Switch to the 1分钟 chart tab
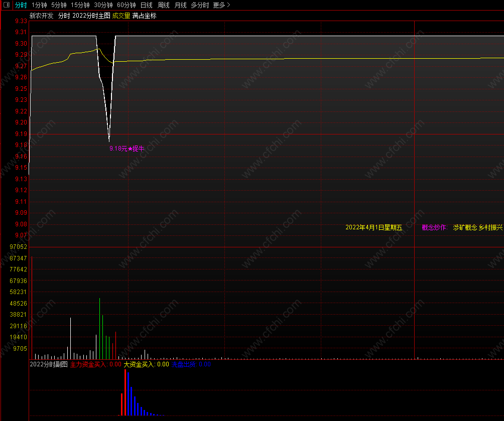 pyautogui.click(x=39, y=5)
